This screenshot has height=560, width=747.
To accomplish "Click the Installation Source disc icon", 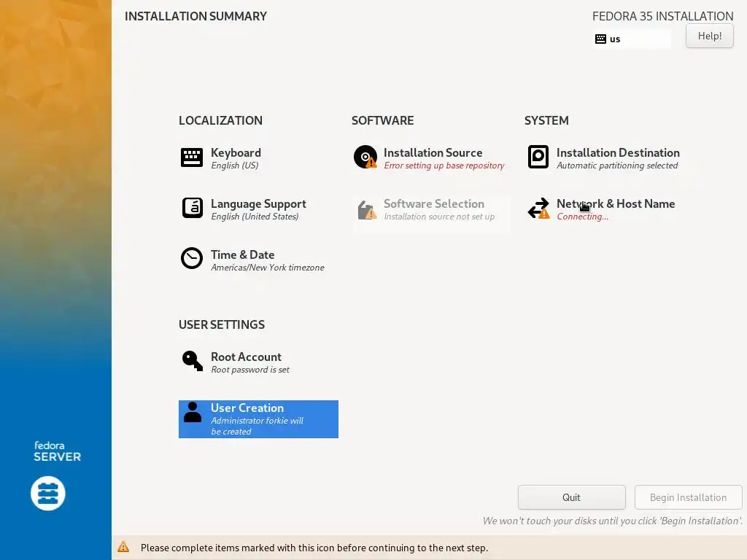I will [365, 157].
